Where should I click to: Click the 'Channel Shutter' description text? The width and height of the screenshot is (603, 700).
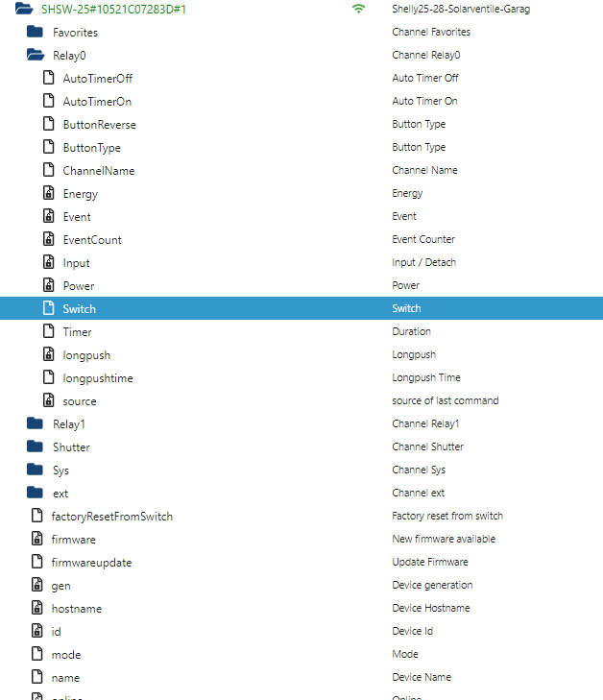pyautogui.click(x=428, y=447)
